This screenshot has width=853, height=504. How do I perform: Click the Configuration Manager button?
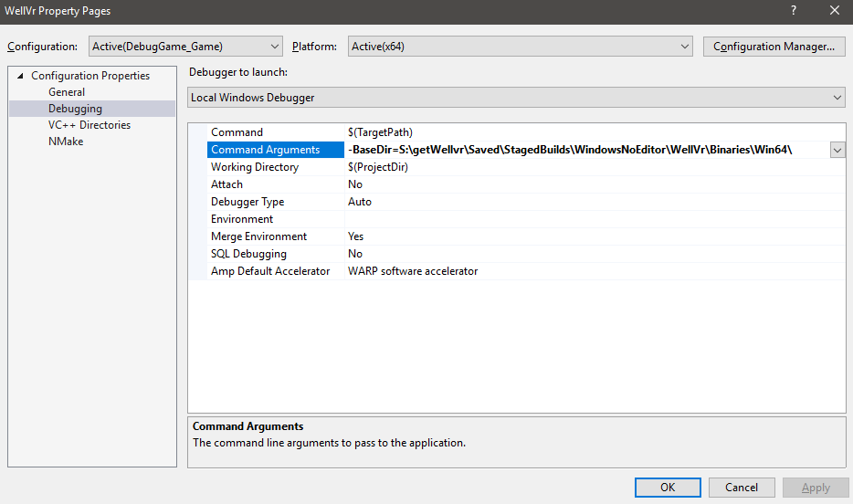point(774,47)
